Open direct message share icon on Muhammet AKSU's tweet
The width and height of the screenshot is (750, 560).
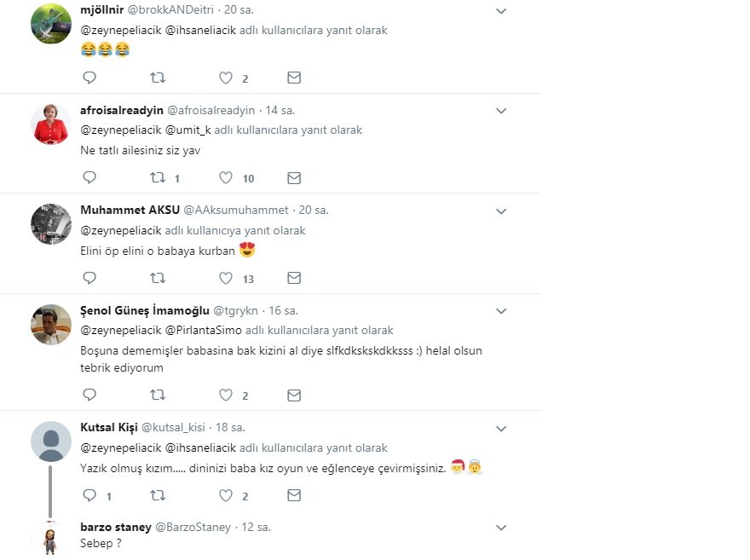tap(294, 278)
